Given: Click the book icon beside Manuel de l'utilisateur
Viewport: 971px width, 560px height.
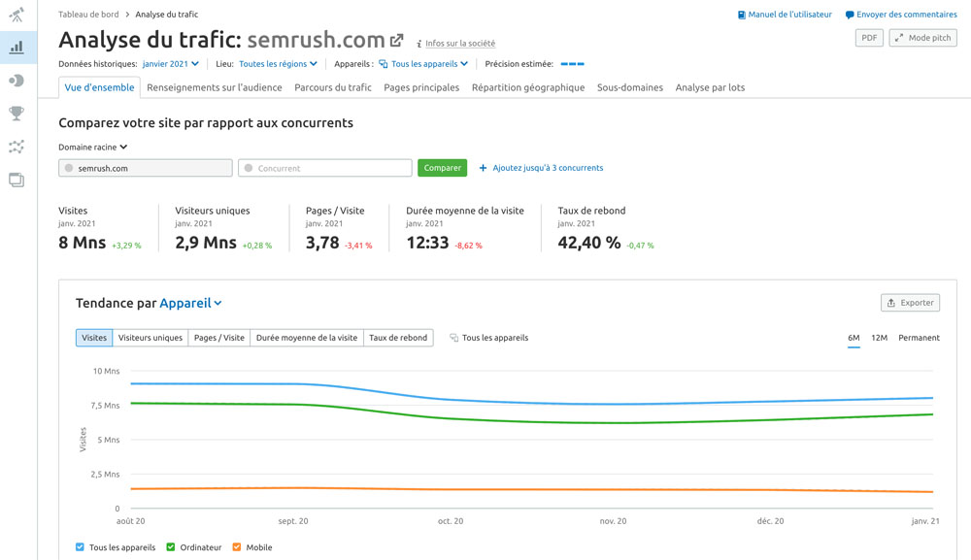Looking at the screenshot, I should (x=741, y=15).
